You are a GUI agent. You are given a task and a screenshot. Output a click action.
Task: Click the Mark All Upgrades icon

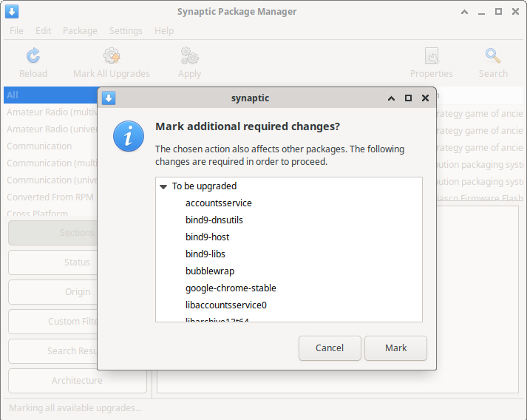coord(112,55)
